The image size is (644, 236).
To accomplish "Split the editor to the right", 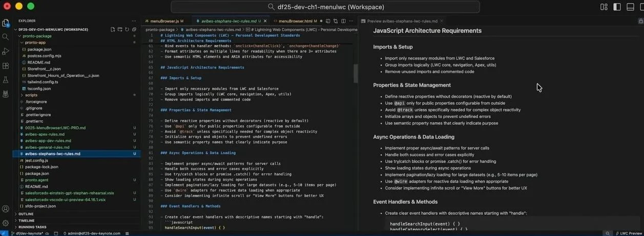I will pyautogui.click(x=343, y=21).
